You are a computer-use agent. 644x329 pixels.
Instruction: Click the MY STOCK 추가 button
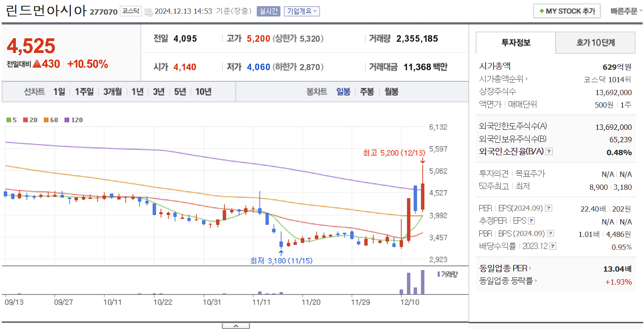[567, 11]
